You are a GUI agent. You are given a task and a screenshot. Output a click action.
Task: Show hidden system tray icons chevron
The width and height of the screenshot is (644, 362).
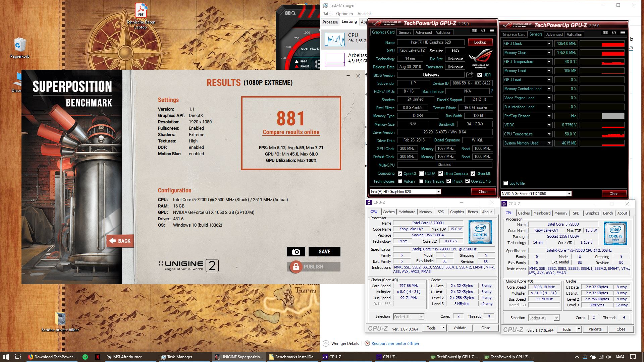577,357
